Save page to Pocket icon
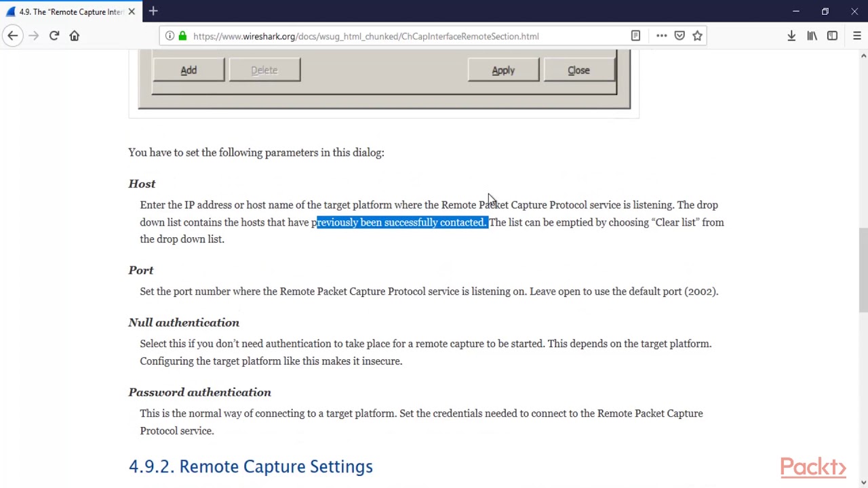Viewport: 868px width, 488px height. click(679, 36)
